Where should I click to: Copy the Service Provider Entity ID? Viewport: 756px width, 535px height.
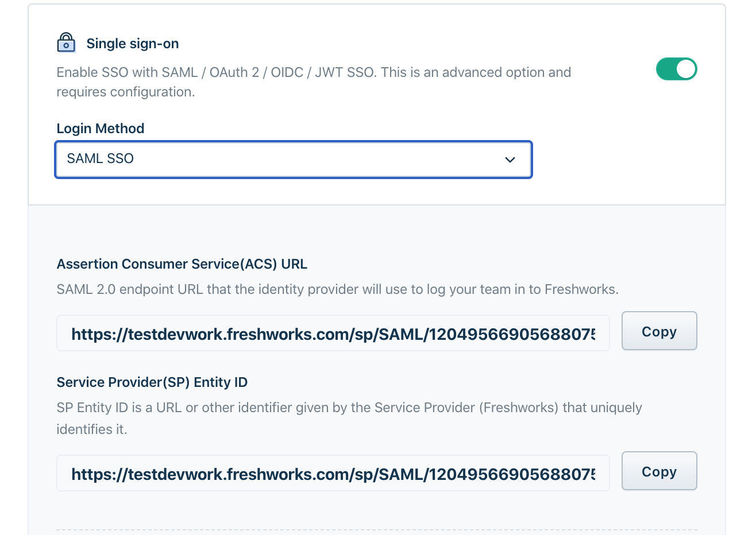pos(659,471)
